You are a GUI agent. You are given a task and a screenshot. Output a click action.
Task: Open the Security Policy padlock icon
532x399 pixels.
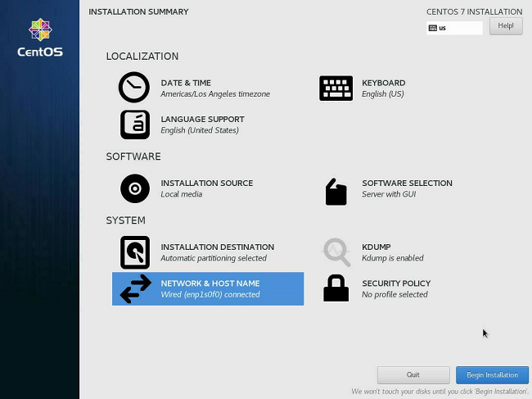(x=336, y=288)
